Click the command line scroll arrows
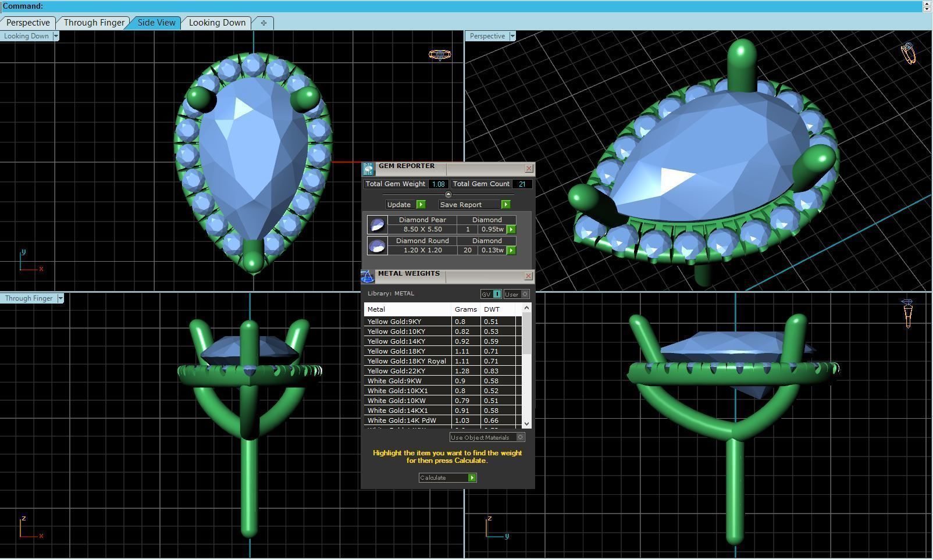The image size is (933, 560). pyautogui.click(x=927, y=6)
